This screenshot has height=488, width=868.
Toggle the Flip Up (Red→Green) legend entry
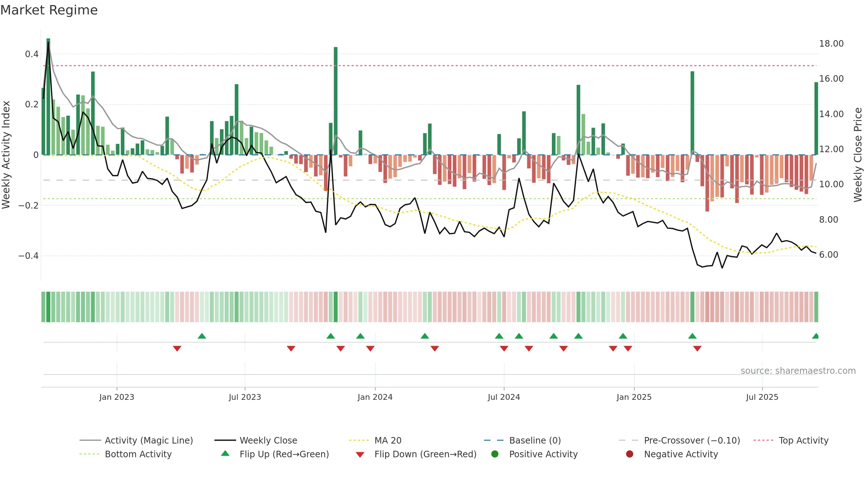(275, 454)
